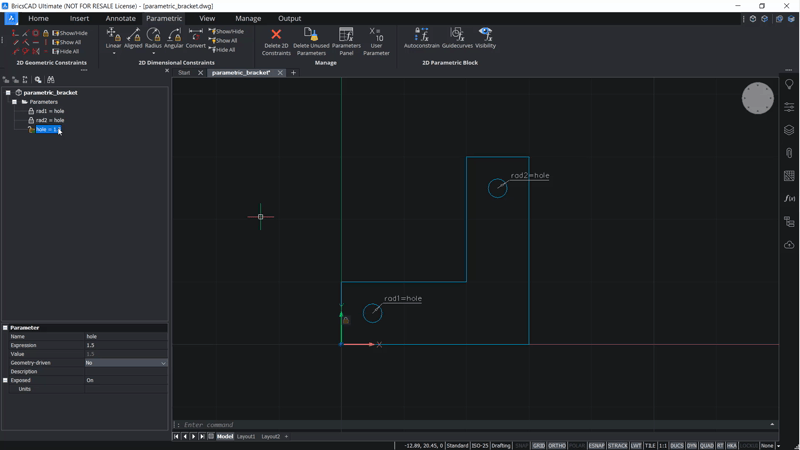This screenshot has height=450, width=800.
Task: Click the Expression value field
Action: coord(126,345)
